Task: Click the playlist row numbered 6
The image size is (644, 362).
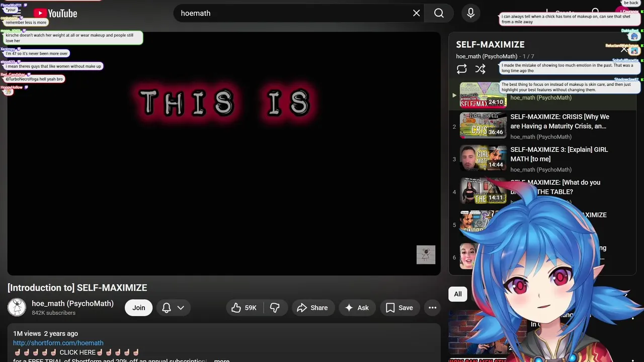Action: tap(542, 256)
